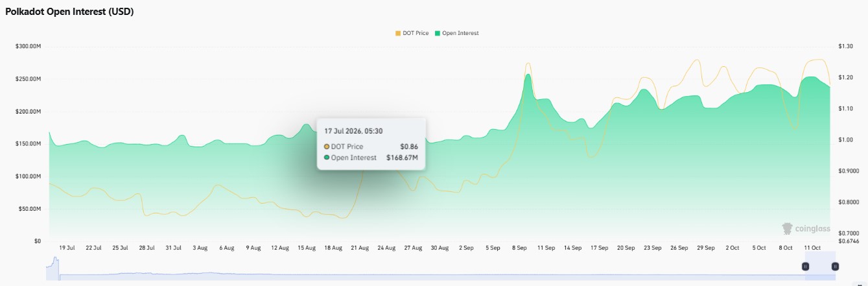Click the 23 Sep date label
This screenshot has height=286, width=868.
pyautogui.click(x=653, y=248)
